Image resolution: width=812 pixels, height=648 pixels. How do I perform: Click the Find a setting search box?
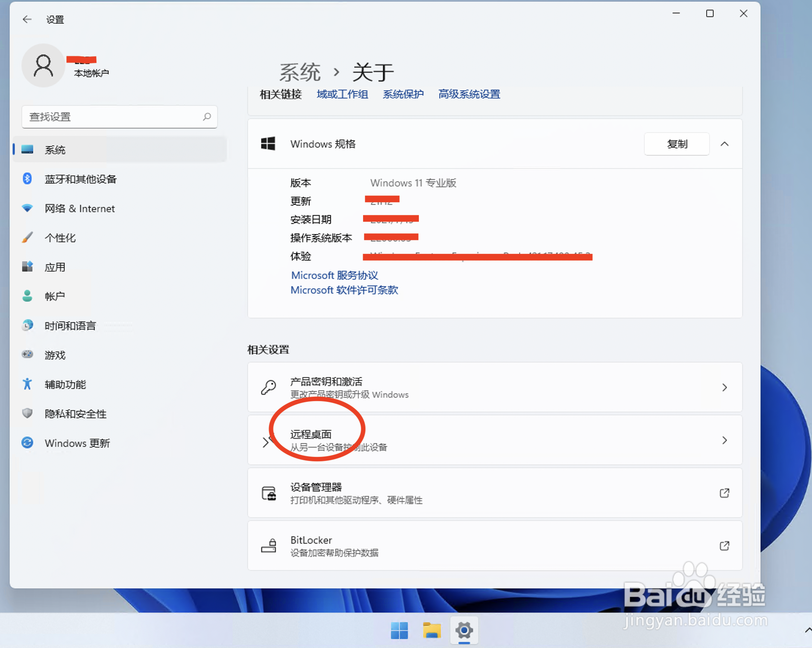tap(113, 117)
